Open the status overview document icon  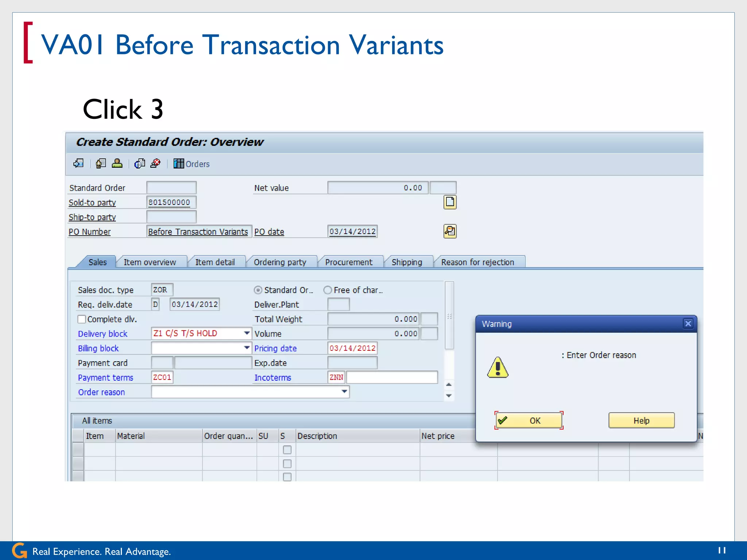click(x=140, y=164)
